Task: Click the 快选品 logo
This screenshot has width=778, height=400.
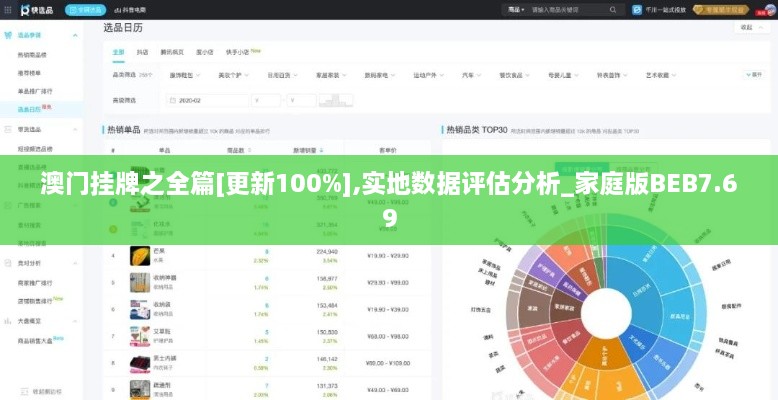Action: point(37,9)
